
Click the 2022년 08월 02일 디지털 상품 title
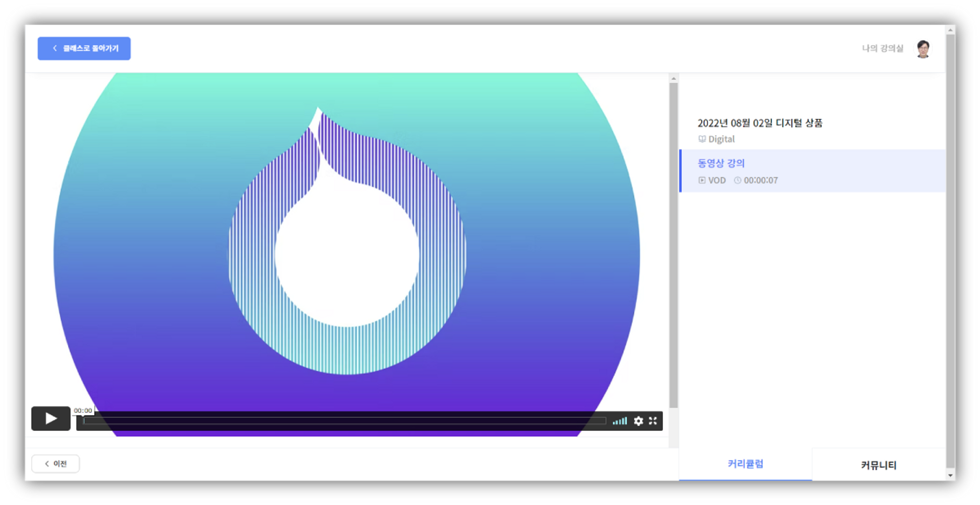[760, 123]
